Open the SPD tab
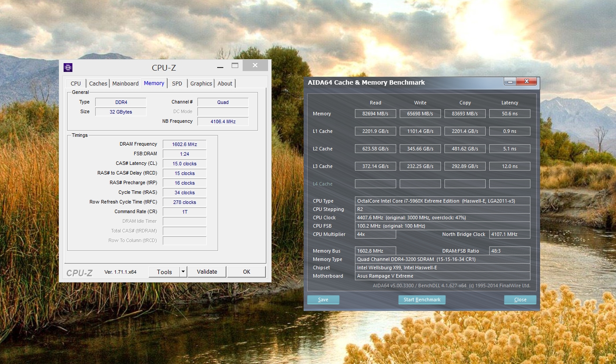This screenshot has height=364, width=616. pos(177,83)
